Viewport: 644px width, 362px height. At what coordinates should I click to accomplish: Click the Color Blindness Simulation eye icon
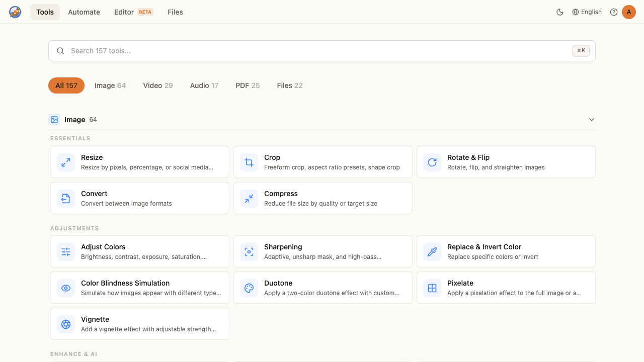click(x=66, y=288)
